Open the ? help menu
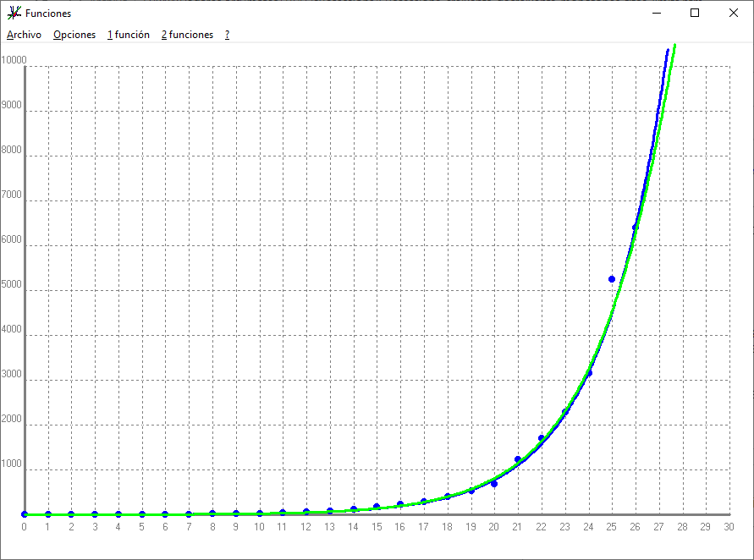Viewport: 754px width, 560px height. tap(227, 35)
